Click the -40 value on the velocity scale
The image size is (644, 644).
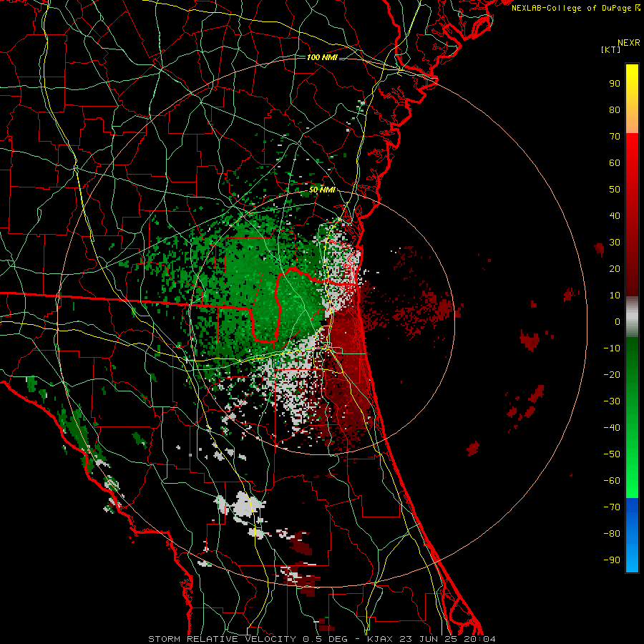[x=612, y=428]
